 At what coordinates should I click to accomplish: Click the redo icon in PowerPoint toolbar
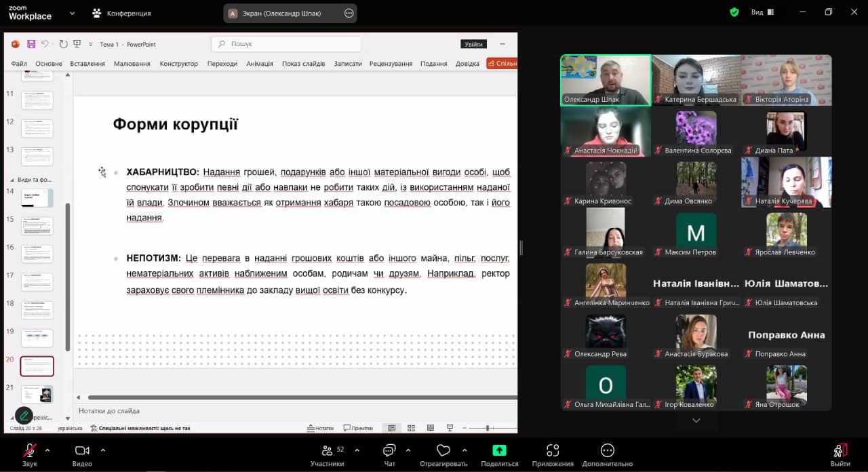[x=63, y=44]
